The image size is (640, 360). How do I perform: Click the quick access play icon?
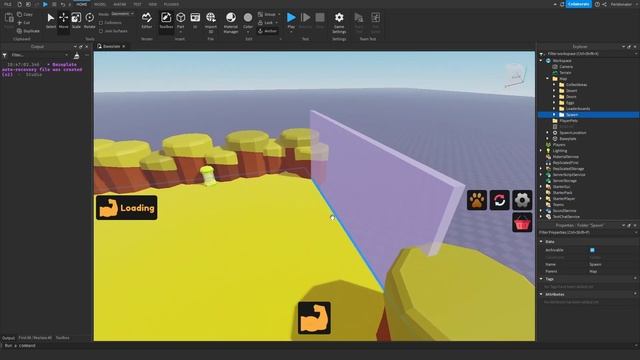point(45,4)
